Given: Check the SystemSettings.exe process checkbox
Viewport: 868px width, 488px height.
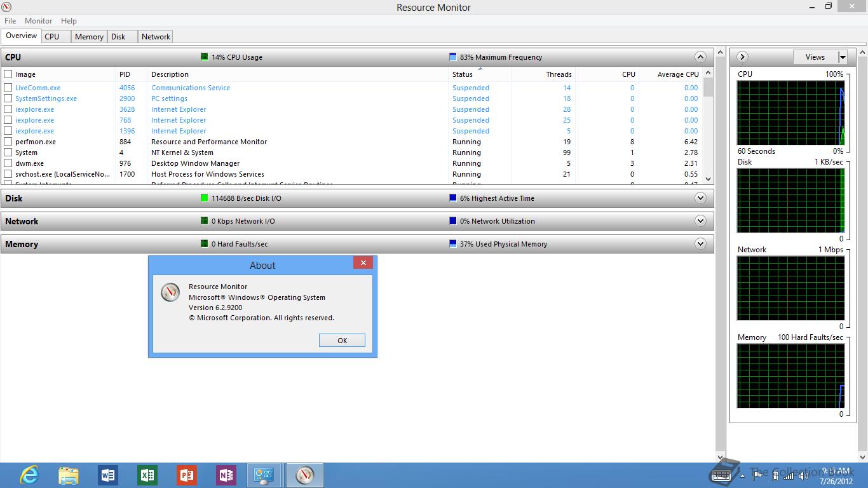Looking at the screenshot, I should click(8, 98).
